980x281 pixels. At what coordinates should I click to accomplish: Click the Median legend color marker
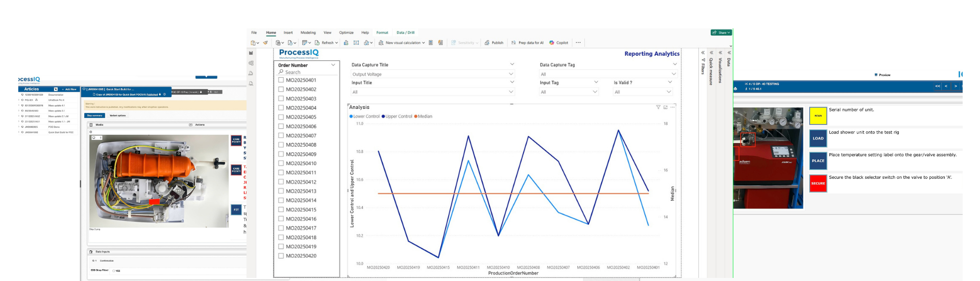416,116
